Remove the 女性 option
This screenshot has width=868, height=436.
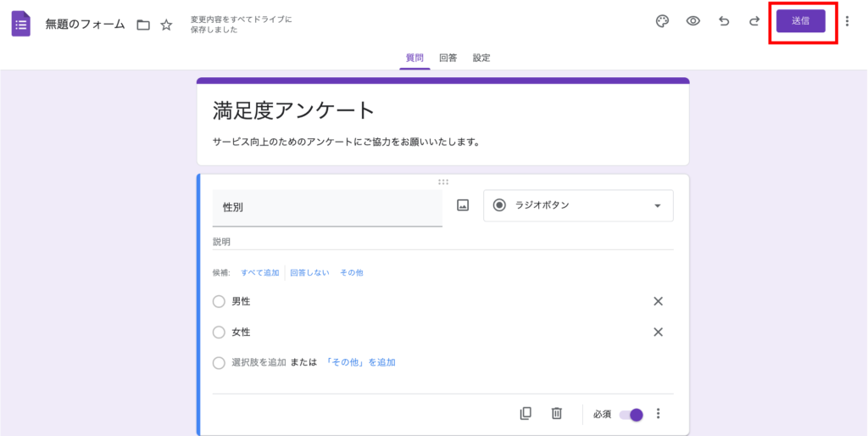658,332
